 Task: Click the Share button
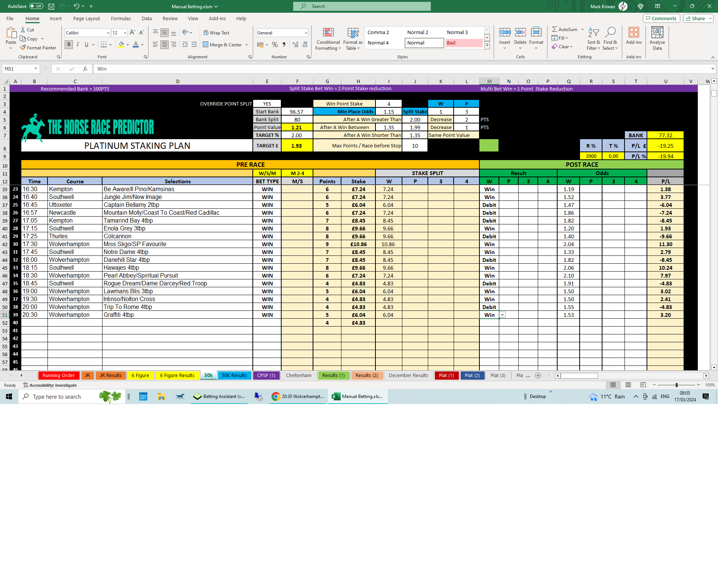click(698, 18)
